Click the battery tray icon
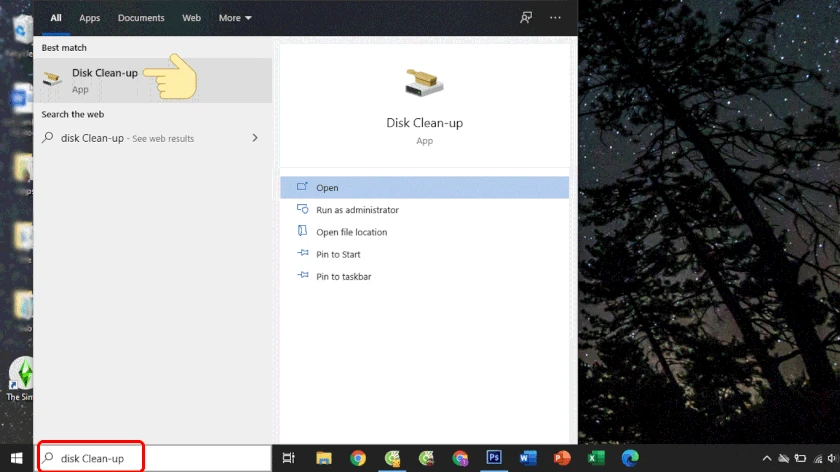Screen dimensions: 840x472 (x=800, y=458)
